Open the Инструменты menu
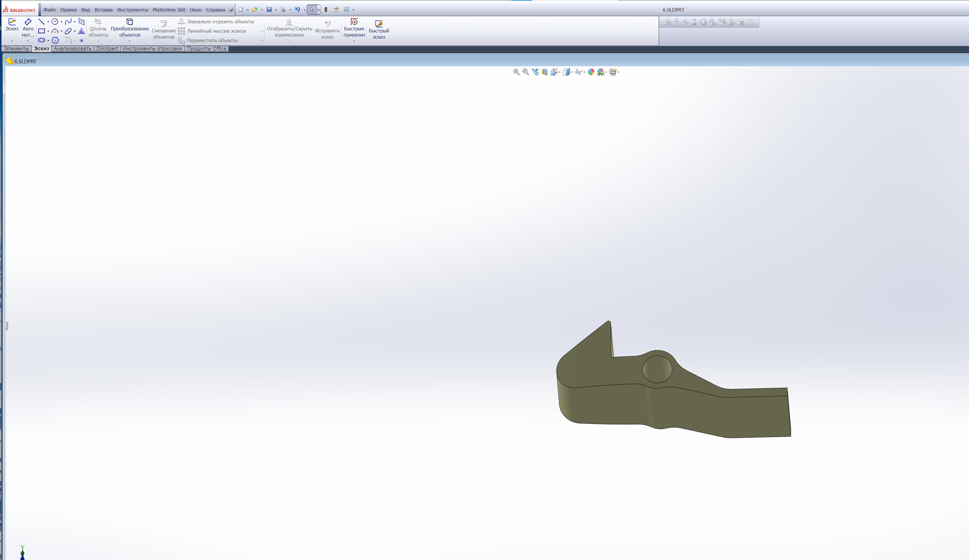The width and height of the screenshot is (969, 560). pyautogui.click(x=132, y=10)
